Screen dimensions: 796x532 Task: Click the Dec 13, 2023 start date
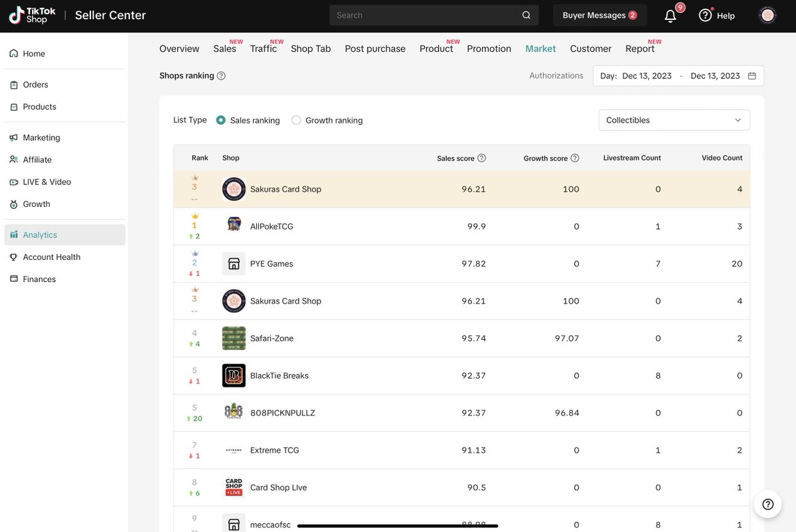pos(647,76)
